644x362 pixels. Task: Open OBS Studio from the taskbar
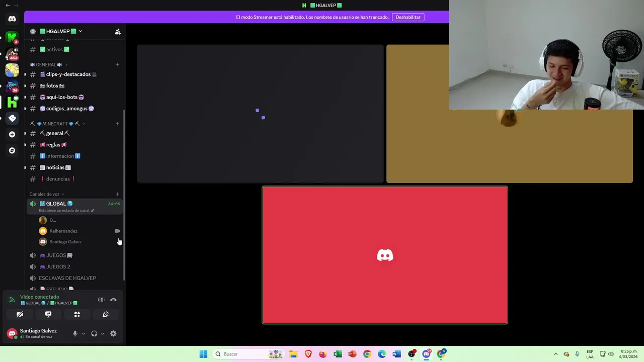412,354
